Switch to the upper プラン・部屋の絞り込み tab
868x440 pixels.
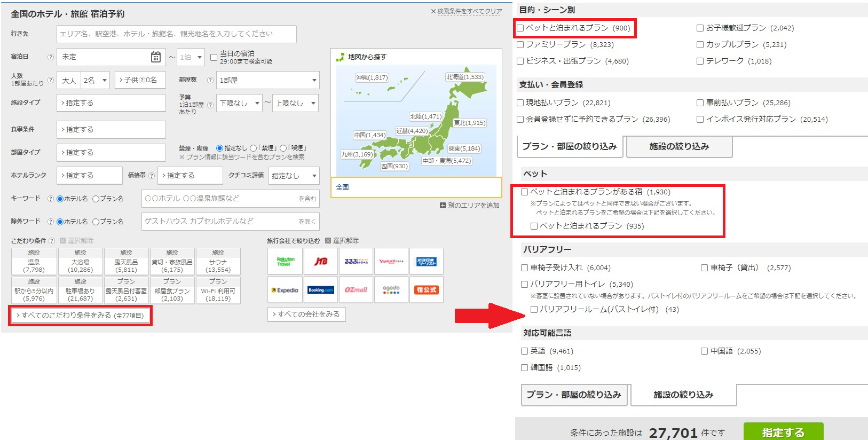pyautogui.click(x=570, y=147)
